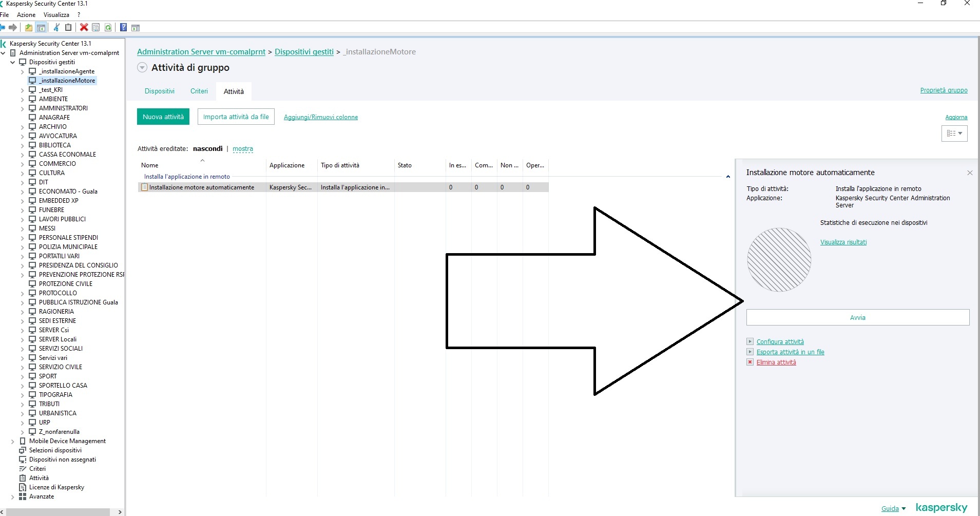Click the Attività tree node icon

pyautogui.click(x=23, y=478)
